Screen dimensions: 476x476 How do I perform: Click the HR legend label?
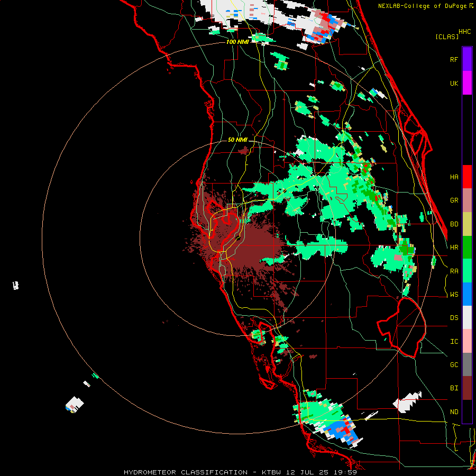pos(454,248)
